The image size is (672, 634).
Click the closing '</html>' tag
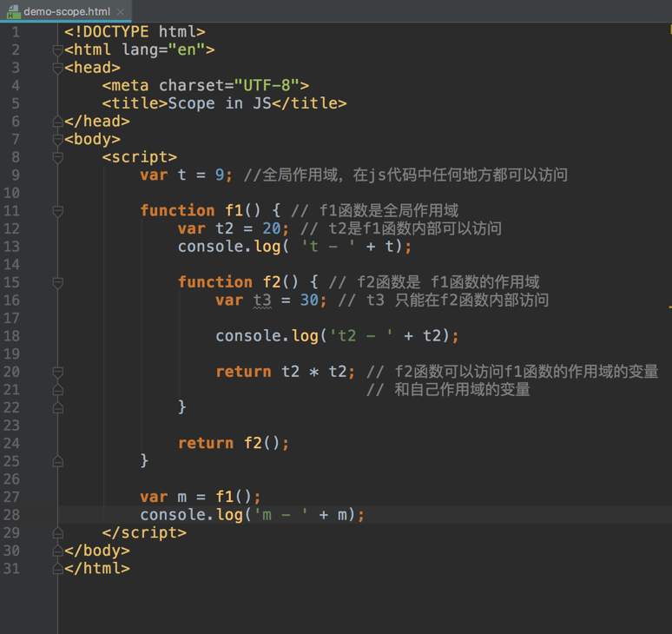coord(97,568)
